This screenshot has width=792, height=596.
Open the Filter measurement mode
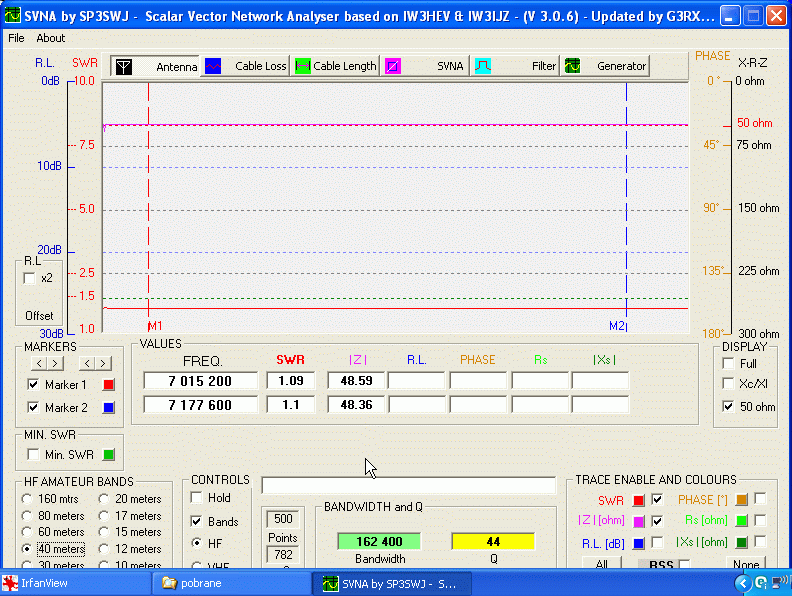516,66
